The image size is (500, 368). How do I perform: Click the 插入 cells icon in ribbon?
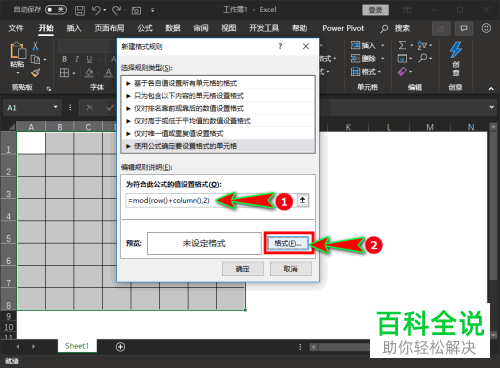355,45
